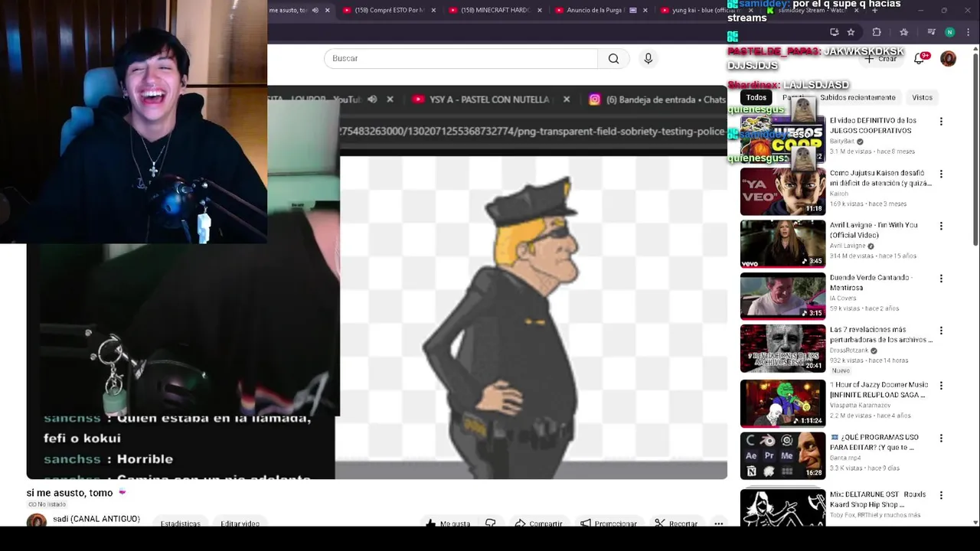Mute the 'me asusto, tomo' browser tab
The image size is (980, 551).
(315, 10)
